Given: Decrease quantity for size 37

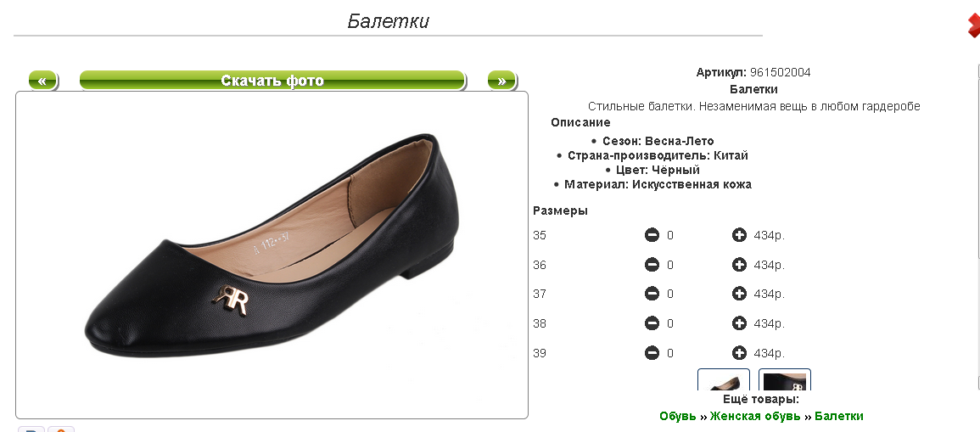Looking at the screenshot, I should 652,293.
